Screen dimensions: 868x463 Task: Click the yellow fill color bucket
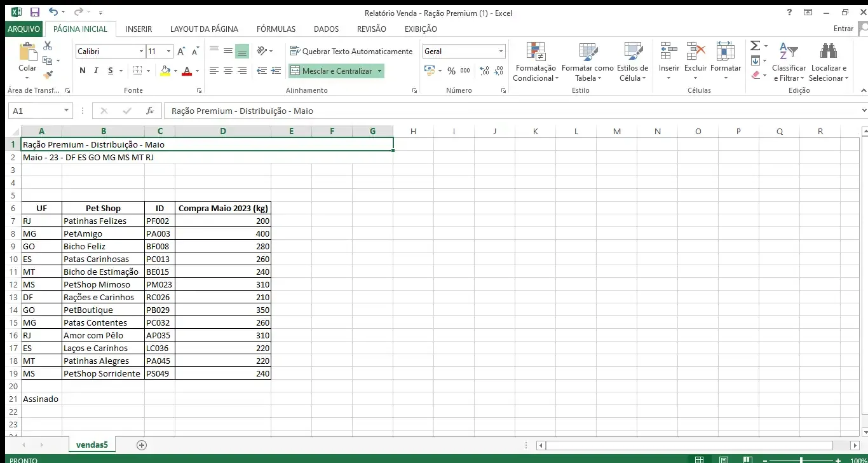coord(165,71)
